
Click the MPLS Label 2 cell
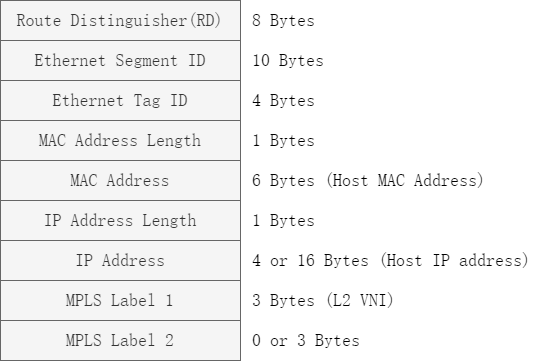tap(120, 340)
